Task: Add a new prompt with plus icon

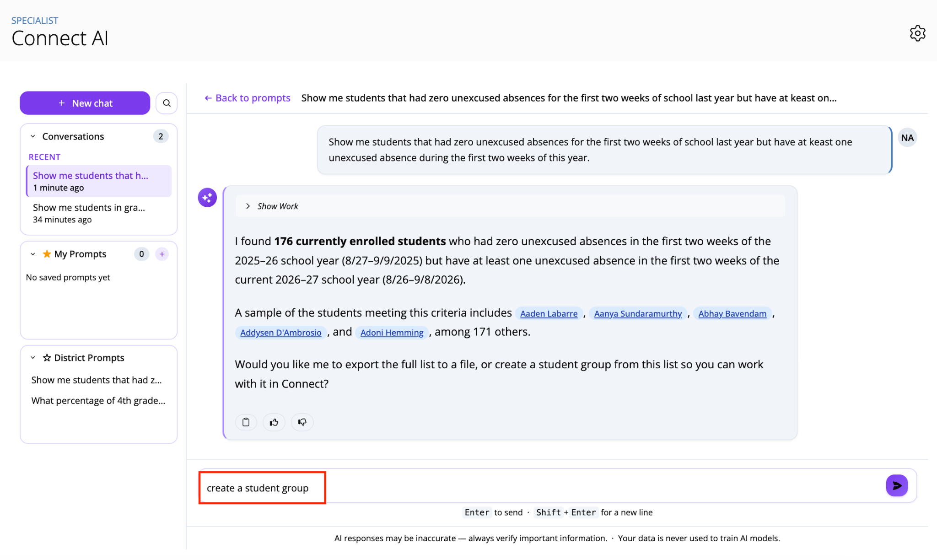Action: [x=162, y=254]
